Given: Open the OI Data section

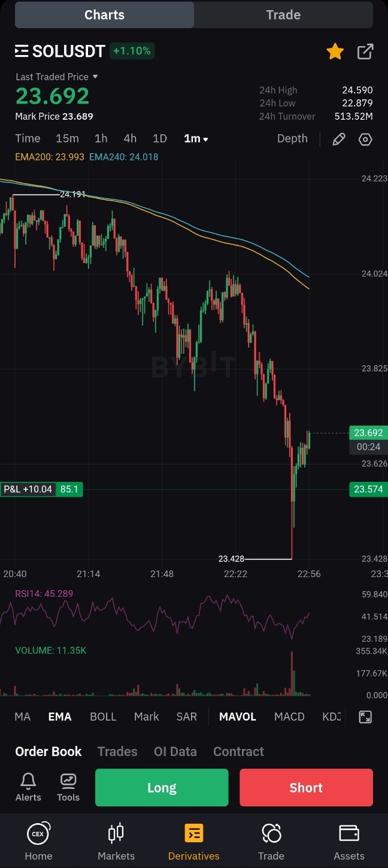Looking at the screenshot, I should coord(175,751).
